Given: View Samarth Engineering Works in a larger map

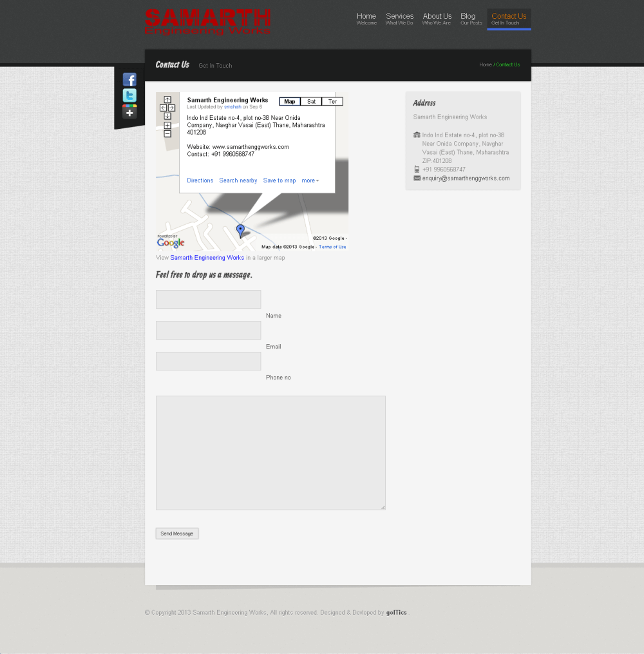Looking at the screenshot, I should (x=207, y=258).
